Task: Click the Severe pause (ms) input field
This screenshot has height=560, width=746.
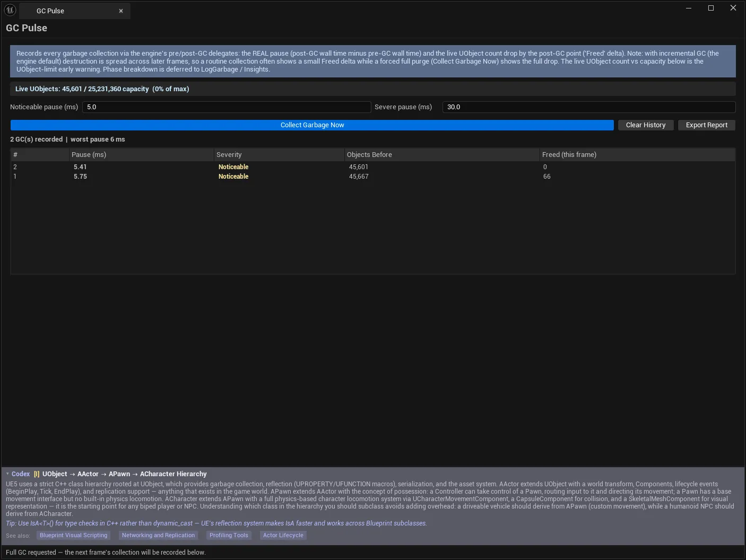Action: coord(589,107)
